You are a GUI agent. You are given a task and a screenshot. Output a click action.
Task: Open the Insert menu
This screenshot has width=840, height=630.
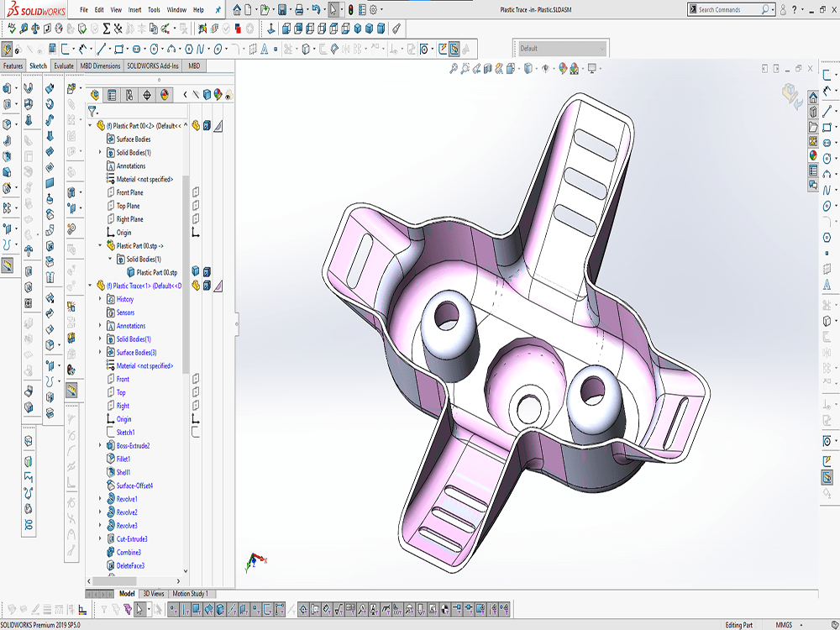point(134,9)
